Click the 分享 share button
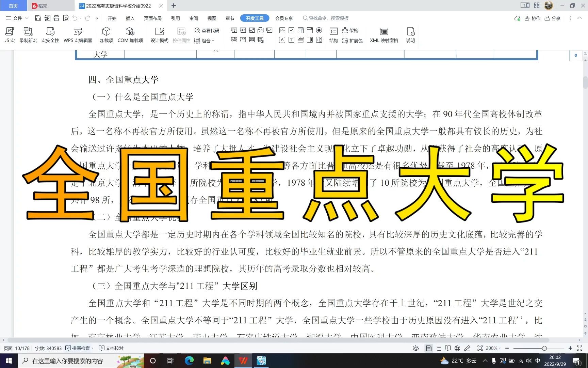This screenshot has width=588, height=368. click(x=553, y=18)
